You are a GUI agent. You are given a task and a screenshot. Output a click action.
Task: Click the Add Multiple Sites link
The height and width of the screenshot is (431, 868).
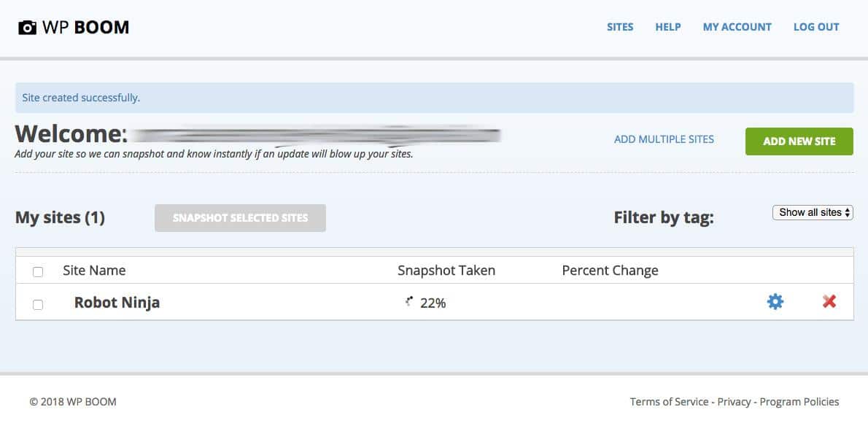664,139
